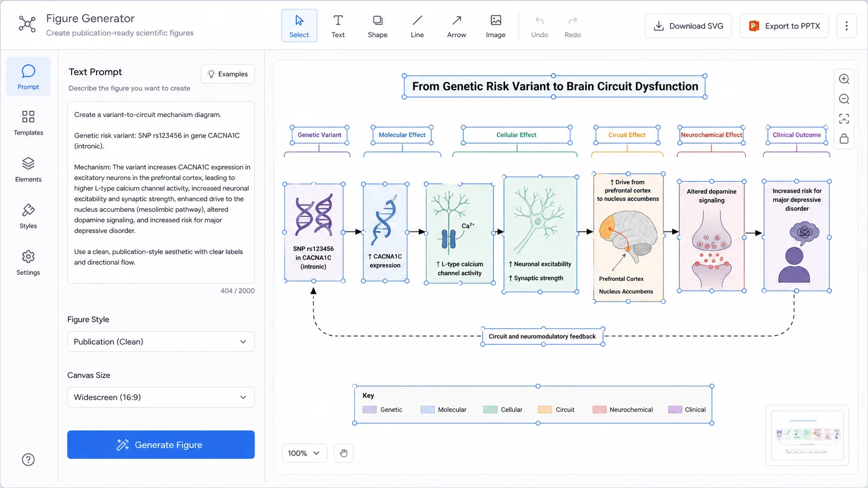Viewport: 868px width, 488px height.
Task: Select the Circuit Effect label
Action: coord(627,135)
